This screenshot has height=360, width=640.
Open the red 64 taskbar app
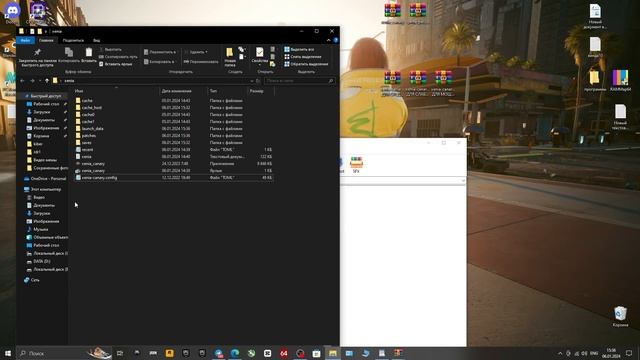284,353
